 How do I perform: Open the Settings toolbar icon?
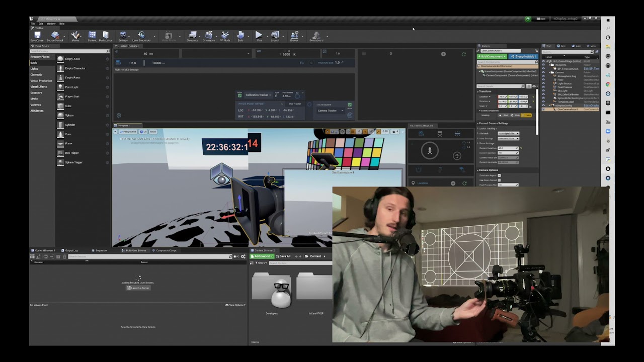[x=123, y=36]
